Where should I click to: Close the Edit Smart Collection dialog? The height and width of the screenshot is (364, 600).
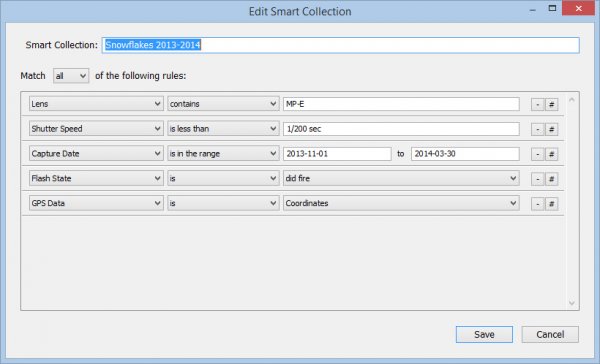(579, 8)
